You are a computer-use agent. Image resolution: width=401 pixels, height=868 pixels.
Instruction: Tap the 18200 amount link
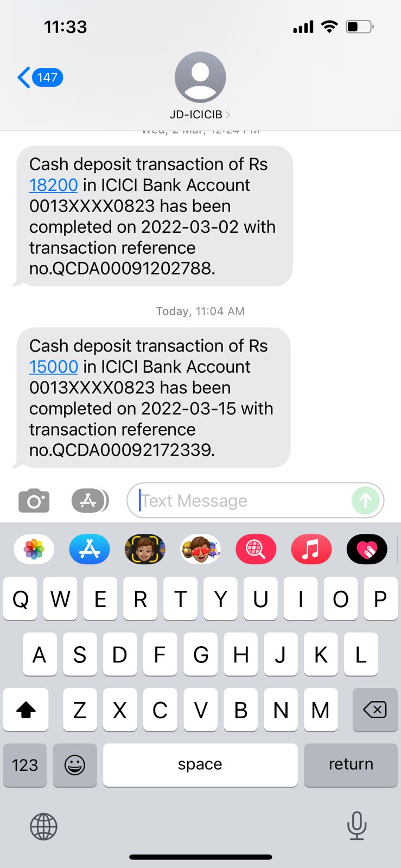tap(53, 185)
